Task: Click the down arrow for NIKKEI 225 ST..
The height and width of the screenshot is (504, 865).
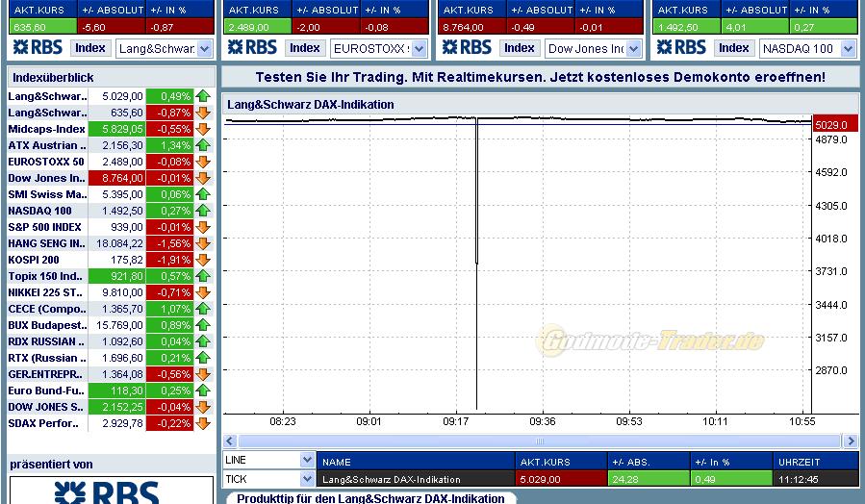Action: 203,292
